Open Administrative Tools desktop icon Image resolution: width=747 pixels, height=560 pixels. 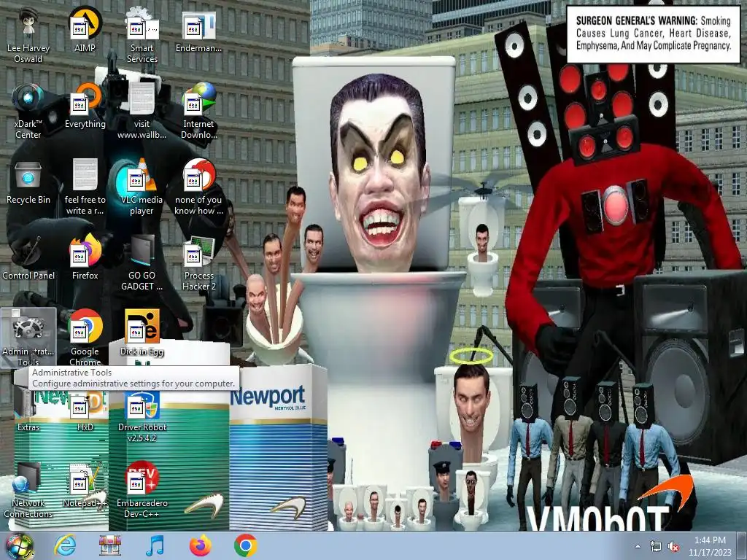28,337
